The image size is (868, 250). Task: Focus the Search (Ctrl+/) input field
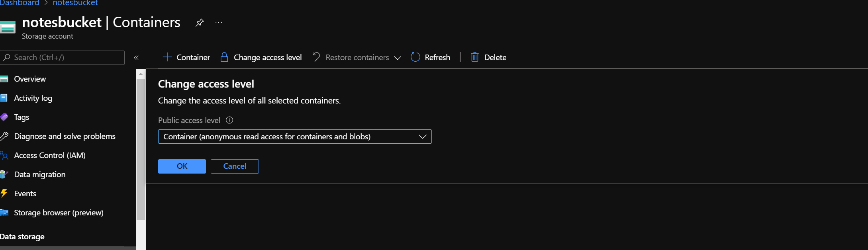tap(63, 58)
